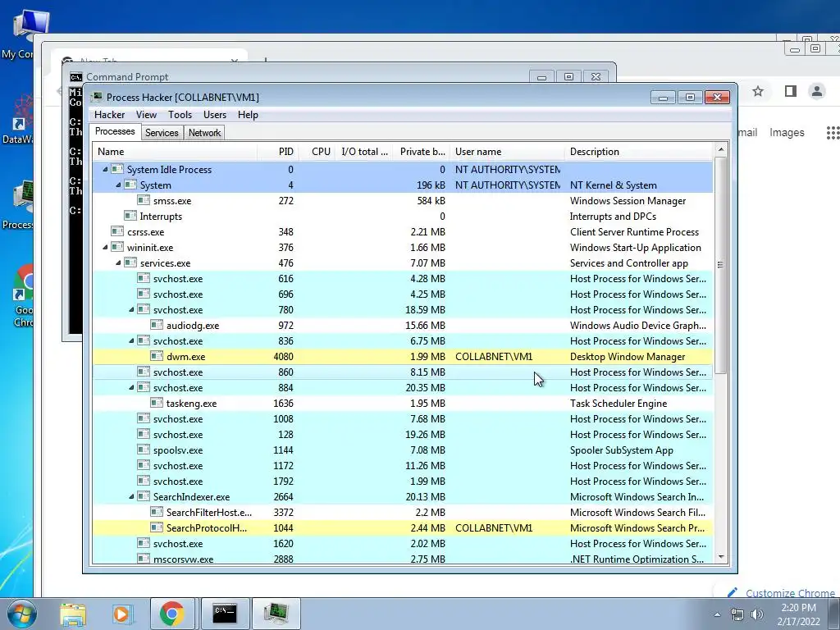Sort by the Name column header
Viewport: 840px width, 630px height.
click(x=175, y=152)
